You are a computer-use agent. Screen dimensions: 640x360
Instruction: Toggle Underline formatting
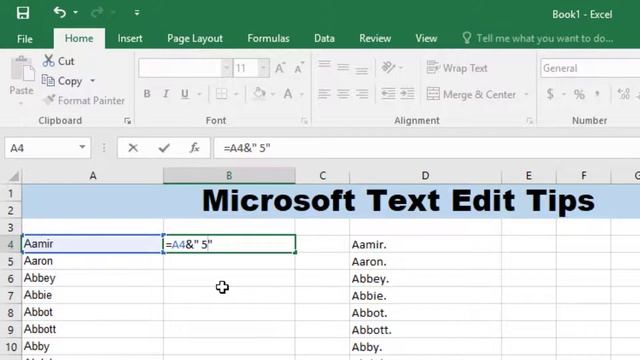coord(185,94)
